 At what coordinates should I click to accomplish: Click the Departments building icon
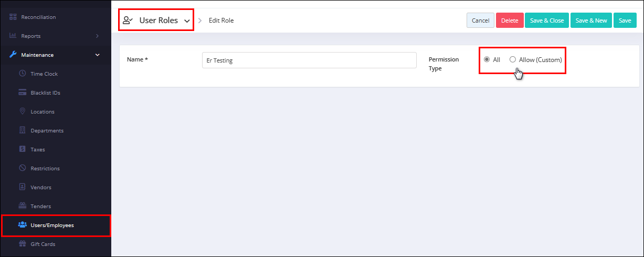pos(23,130)
